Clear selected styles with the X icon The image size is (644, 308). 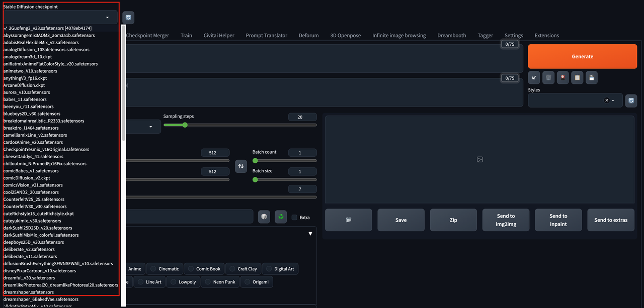pyautogui.click(x=606, y=100)
